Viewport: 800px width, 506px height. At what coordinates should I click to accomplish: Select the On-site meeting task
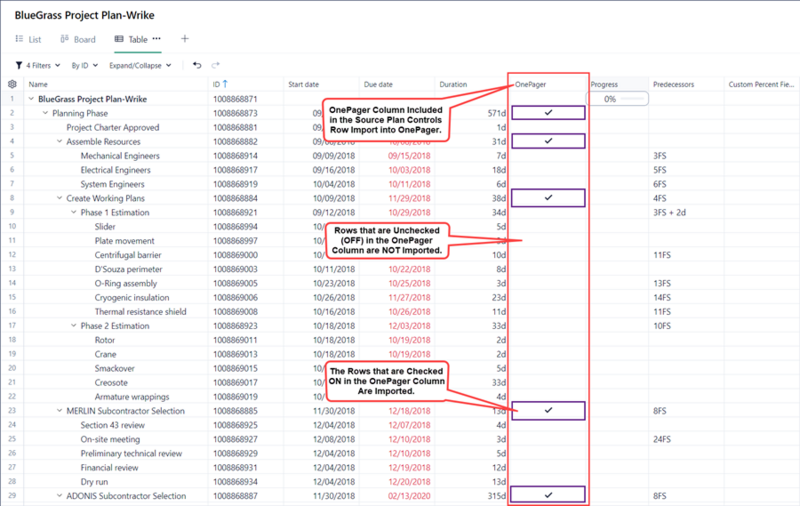pos(110,439)
